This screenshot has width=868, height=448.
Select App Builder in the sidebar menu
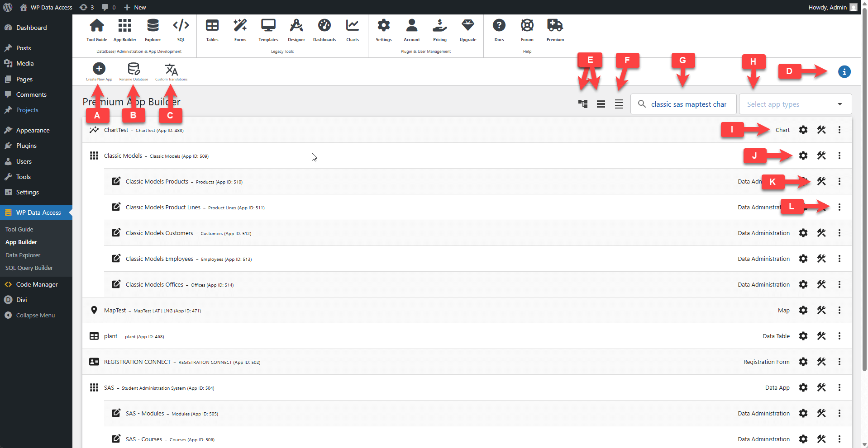click(21, 242)
